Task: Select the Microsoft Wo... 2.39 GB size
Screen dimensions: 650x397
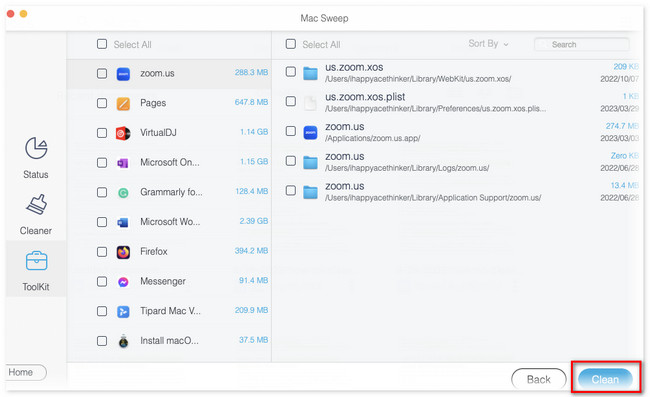Action: pyautogui.click(x=254, y=221)
